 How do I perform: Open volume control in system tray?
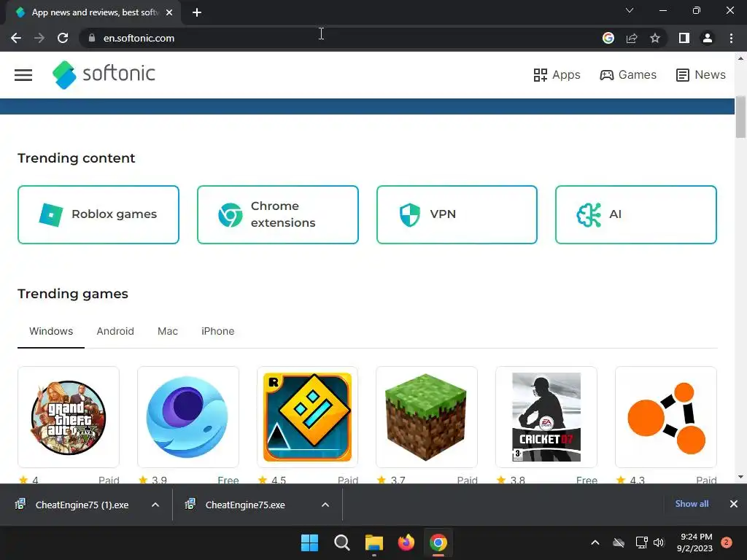tap(659, 542)
